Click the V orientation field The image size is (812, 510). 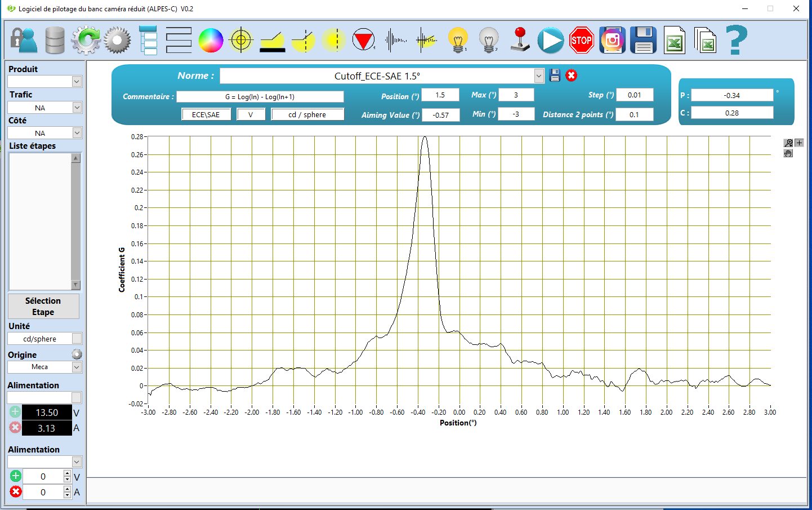251,114
